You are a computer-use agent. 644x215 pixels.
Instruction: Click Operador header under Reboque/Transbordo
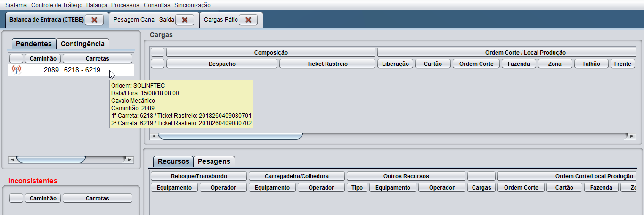pyautogui.click(x=223, y=187)
